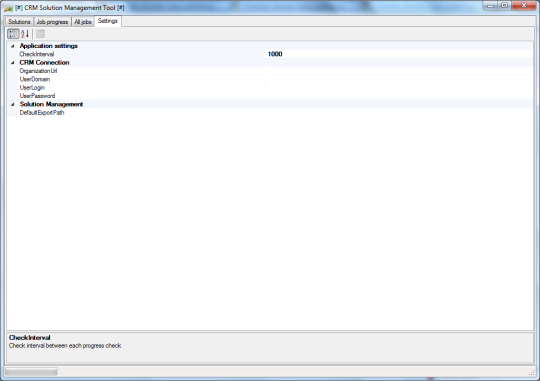Click the Categorized view icon
Image resolution: width=540 pixels, height=381 pixels.
coord(13,34)
